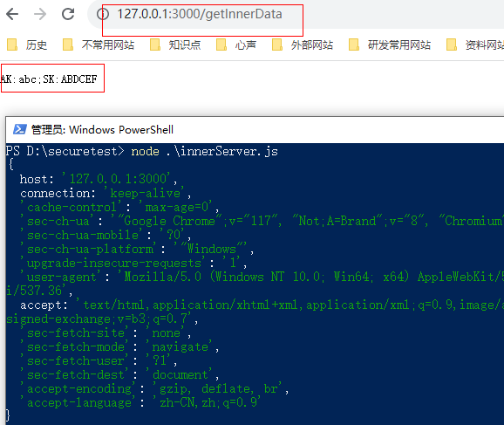Click the page text AK:abc;SK:ABDCEF
504x425 pixels.
(49, 79)
